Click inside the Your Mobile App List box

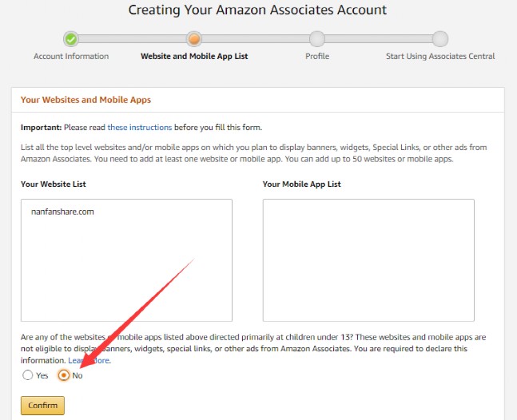click(368, 260)
